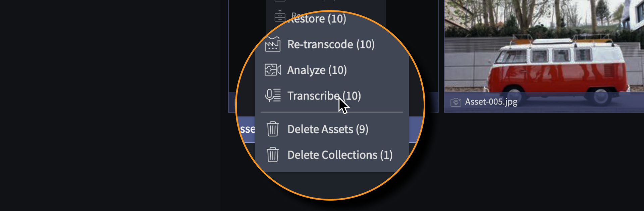644x211 pixels.
Task: Click the Restore archive icon
Action: pyautogui.click(x=280, y=16)
